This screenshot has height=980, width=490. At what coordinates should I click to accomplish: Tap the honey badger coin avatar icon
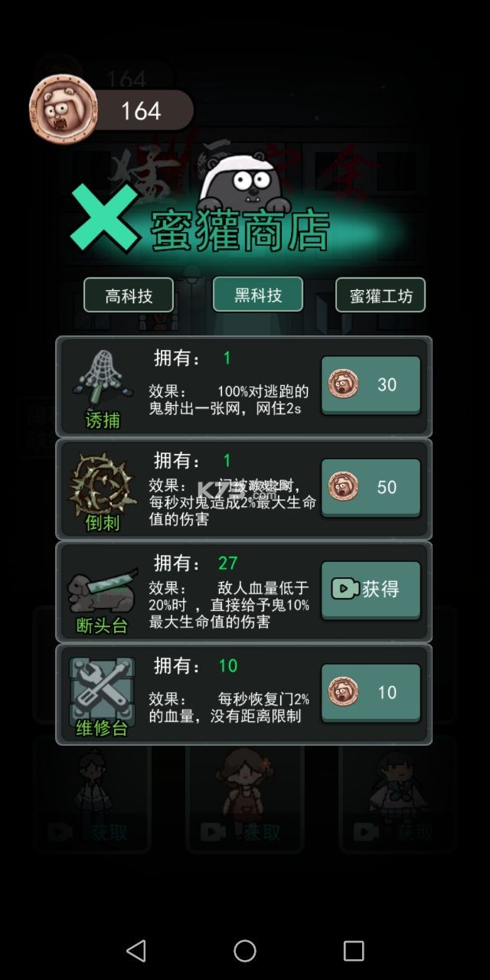pos(63,109)
